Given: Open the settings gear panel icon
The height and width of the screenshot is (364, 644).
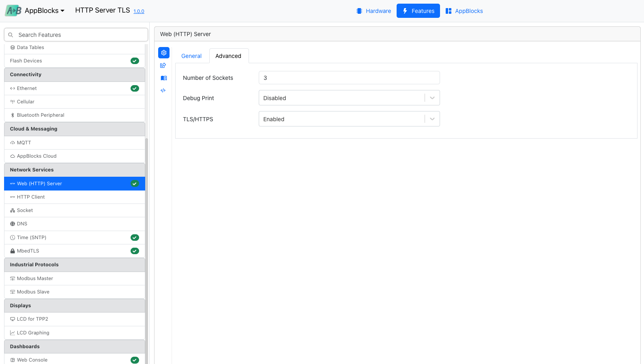Looking at the screenshot, I should pos(164,53).
